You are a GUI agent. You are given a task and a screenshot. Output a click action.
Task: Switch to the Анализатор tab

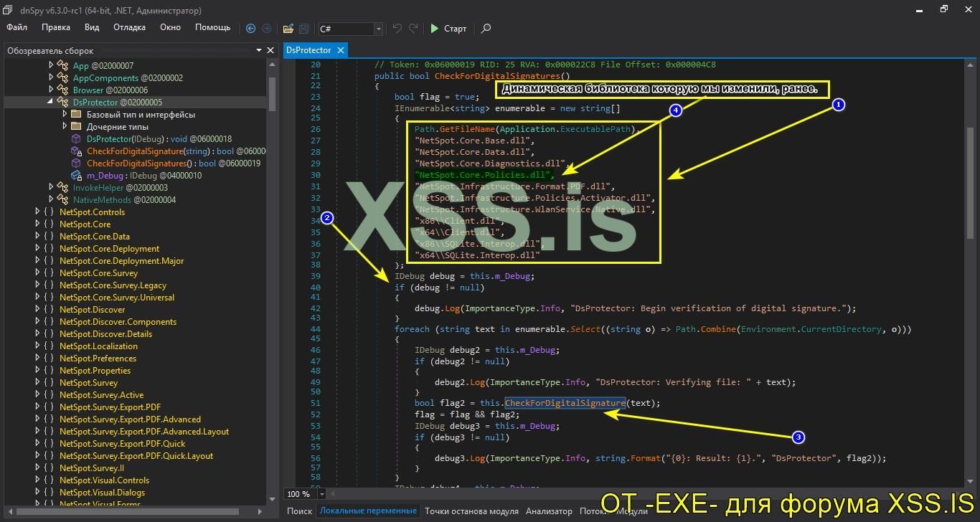[549, 511]
